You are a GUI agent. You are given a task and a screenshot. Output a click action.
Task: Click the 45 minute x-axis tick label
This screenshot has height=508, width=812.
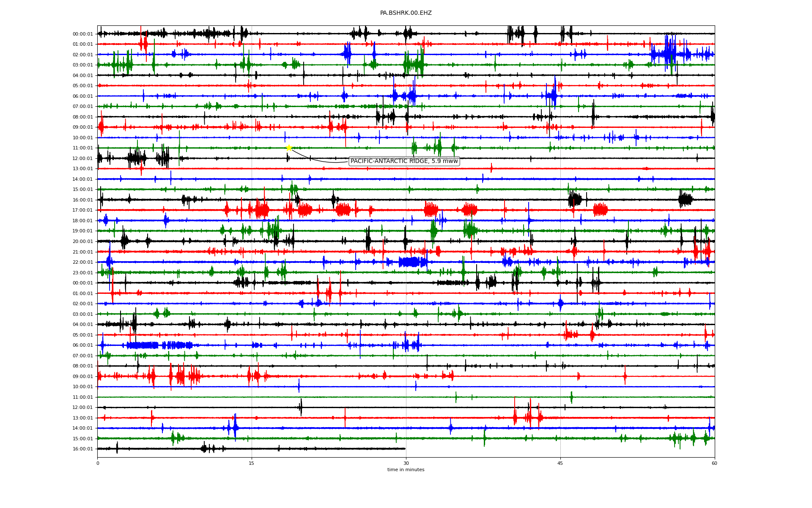coord(560,463)
